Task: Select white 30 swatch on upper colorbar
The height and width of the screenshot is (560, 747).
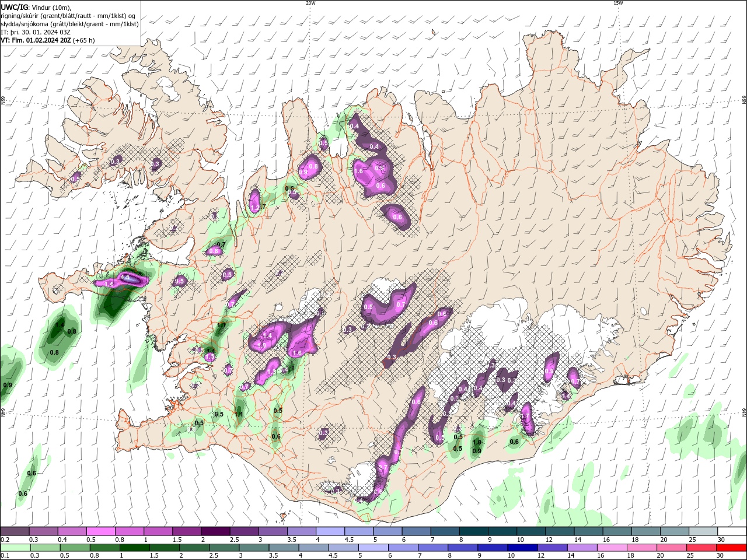Action: 731,531
